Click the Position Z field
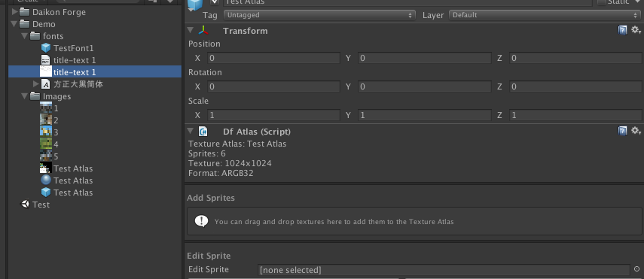Screen dimensions: 644x279 point(575,58)
